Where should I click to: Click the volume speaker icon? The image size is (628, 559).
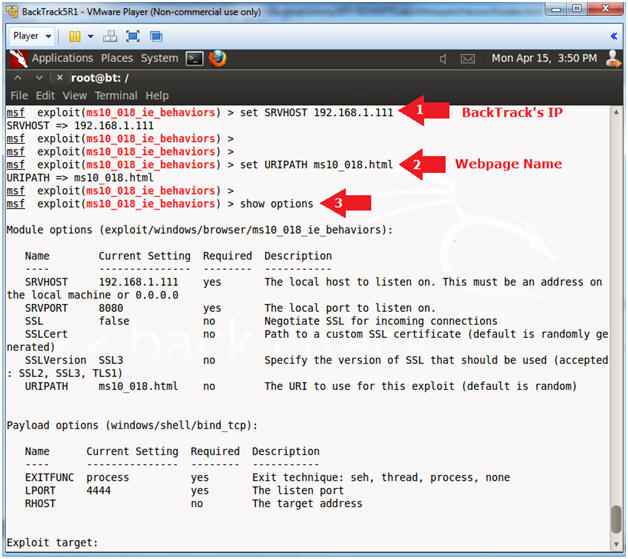pyautogui.click(x=443, y=59)
